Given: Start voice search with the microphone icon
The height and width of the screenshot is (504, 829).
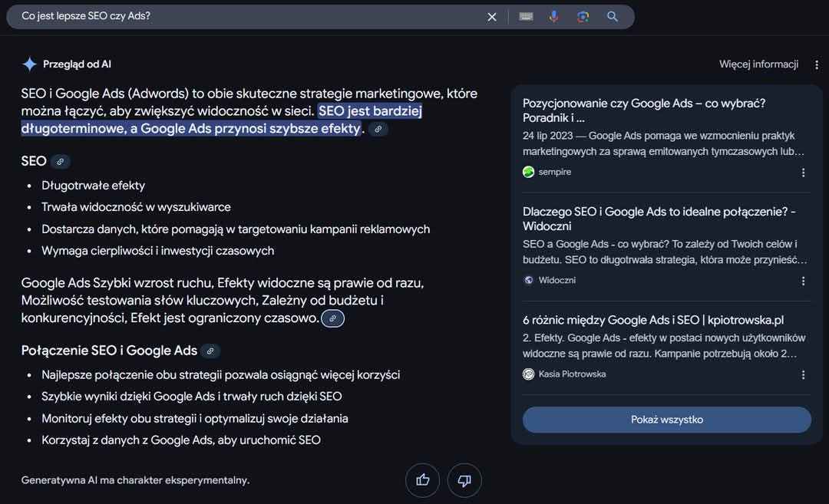Looking at the screenshot, I should pyautogui.click(x=553, y=17).
